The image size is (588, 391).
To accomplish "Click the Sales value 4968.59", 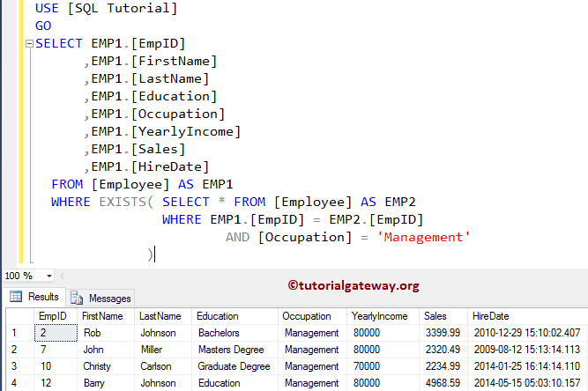I will tap(441, 383).
